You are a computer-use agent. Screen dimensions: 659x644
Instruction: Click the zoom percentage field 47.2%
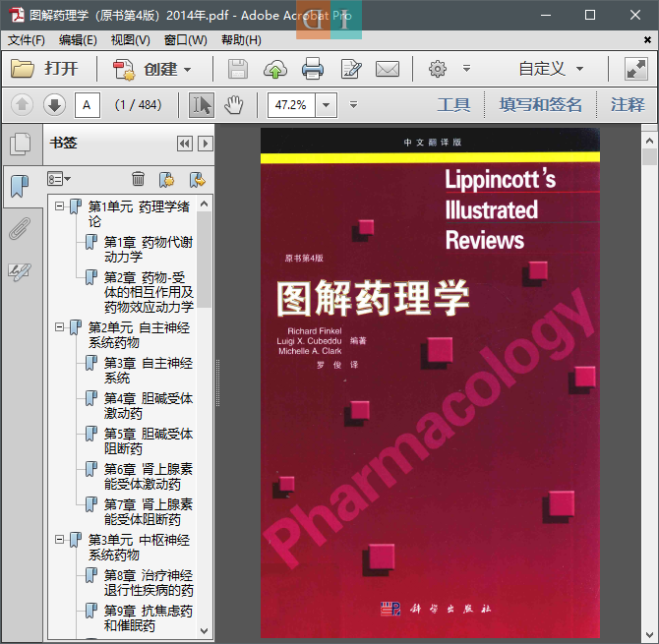(x=292, y=105)
